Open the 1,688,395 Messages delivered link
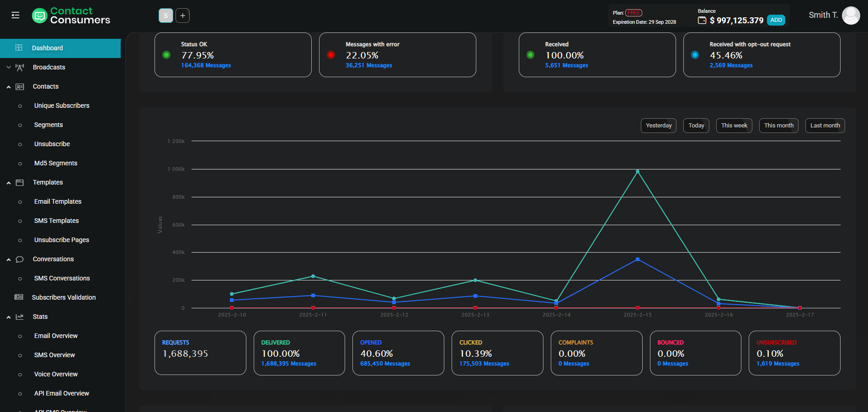Screen dimensions: 868x412 pyautogui.click(x=288, y=364)
